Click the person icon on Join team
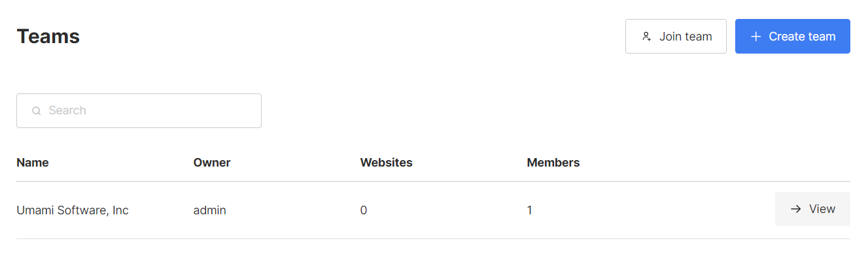Screen dimensions: 868x277 (x=646, y=37)
